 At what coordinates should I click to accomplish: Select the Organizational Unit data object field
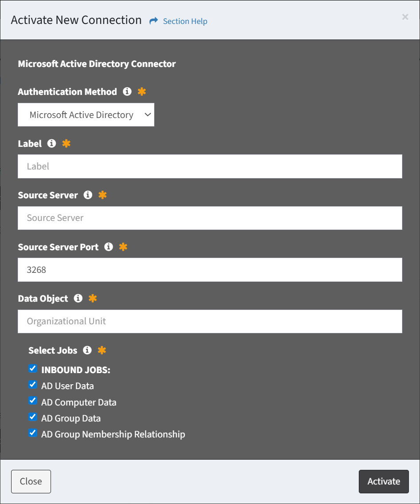pos(210,321)
